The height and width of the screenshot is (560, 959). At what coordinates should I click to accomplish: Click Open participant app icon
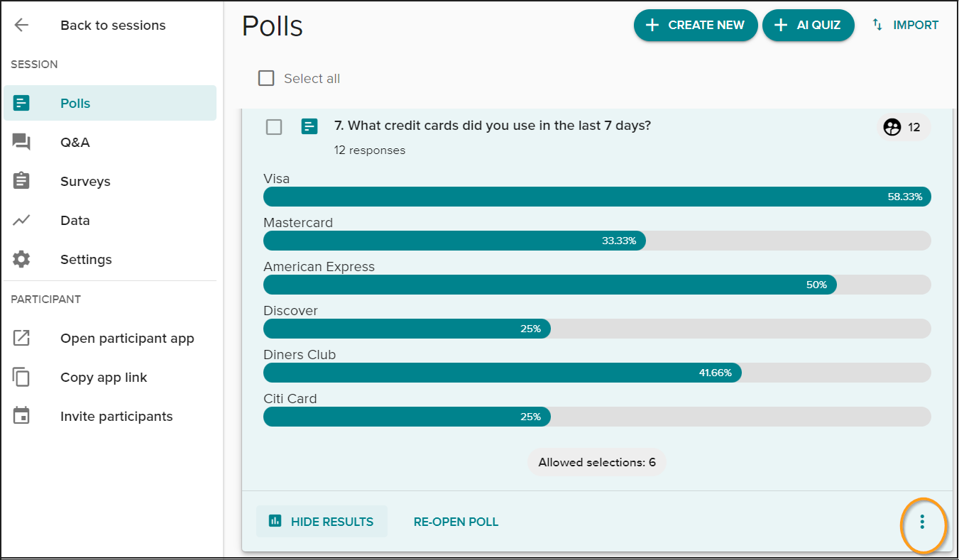coord(21,338)
